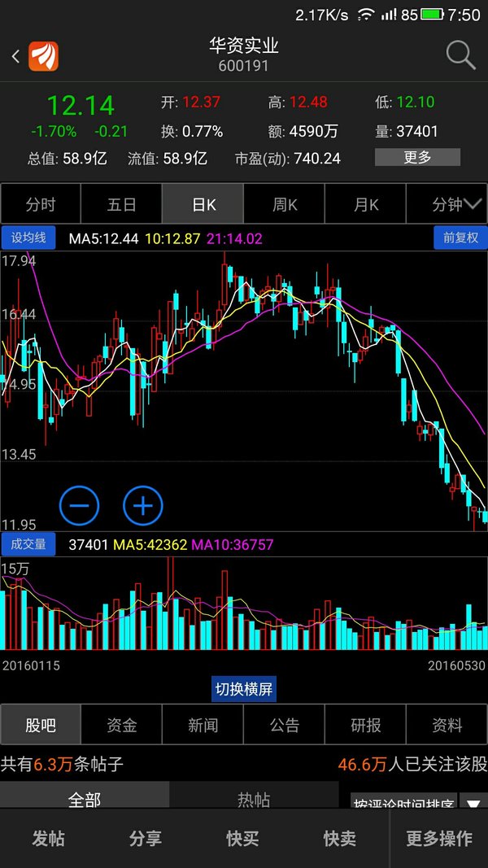Click the candlestick price chart area
Screen dimensions: 488x868
click(x=244, y=390)
